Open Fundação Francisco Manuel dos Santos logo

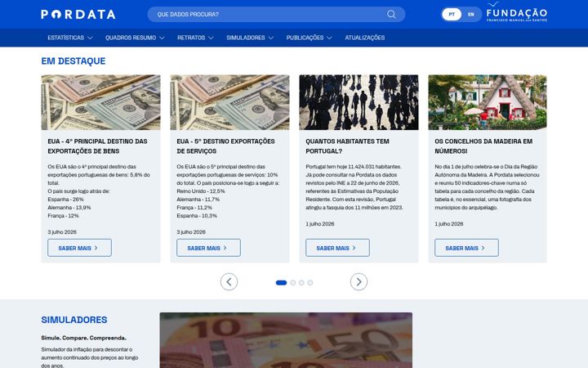(516, 13)
